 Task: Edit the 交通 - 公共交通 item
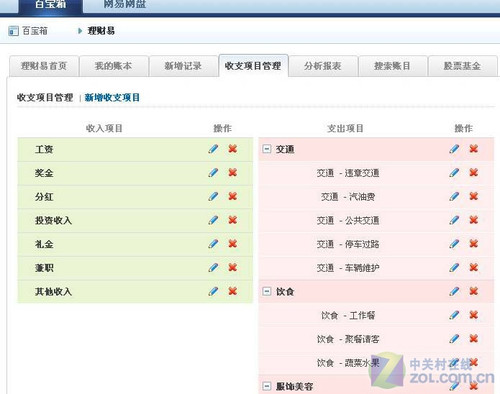tap(454, 220)
